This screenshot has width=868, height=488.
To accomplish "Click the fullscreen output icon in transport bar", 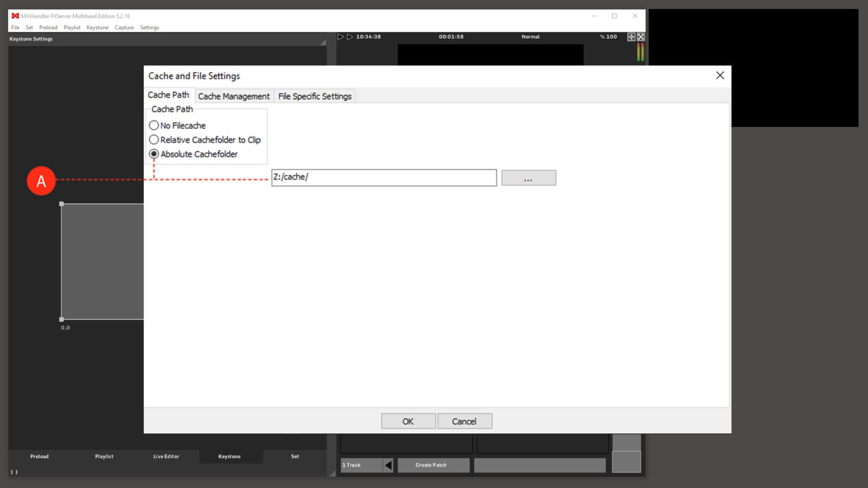I will click(x=640, y=36).
